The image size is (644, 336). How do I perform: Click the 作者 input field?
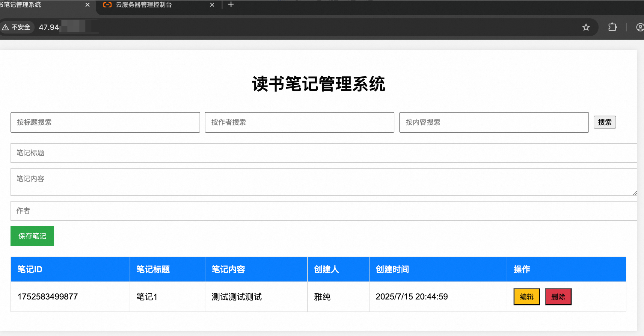point(324,211)
